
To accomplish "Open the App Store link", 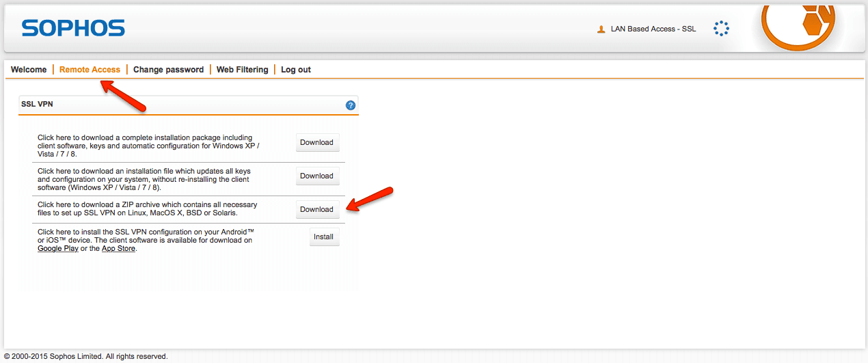I will [118, 249].
